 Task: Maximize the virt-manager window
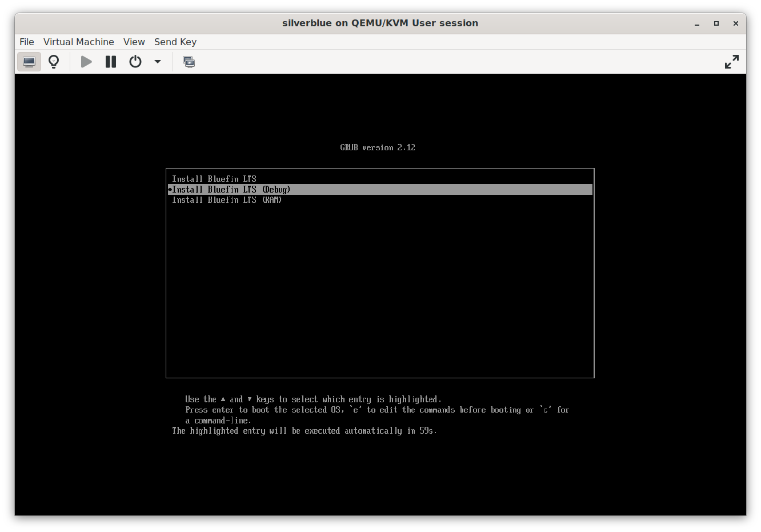(x=716, y=23)
